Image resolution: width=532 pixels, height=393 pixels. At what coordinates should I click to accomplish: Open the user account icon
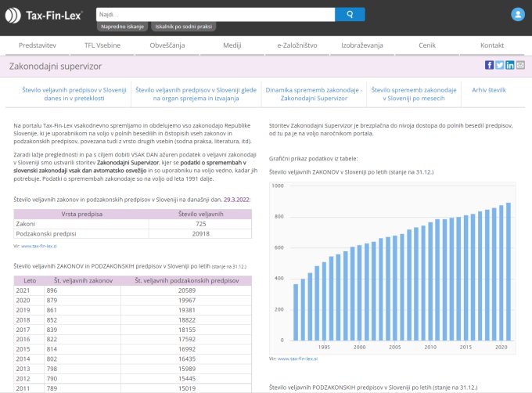pos(518,14)
